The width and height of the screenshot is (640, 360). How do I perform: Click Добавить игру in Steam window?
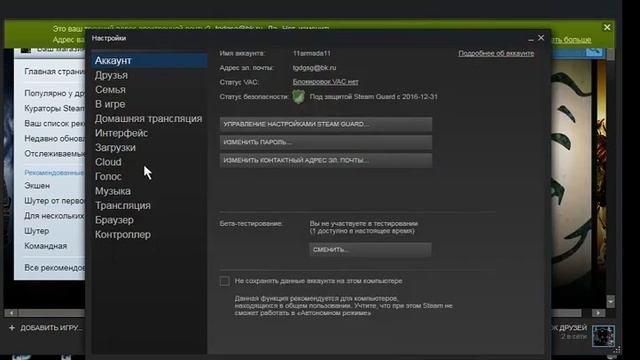[51, 328]
